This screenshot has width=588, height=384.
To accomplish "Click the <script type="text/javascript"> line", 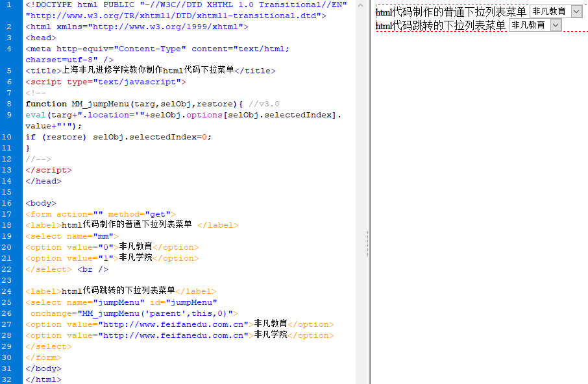I will pos(106,82).
